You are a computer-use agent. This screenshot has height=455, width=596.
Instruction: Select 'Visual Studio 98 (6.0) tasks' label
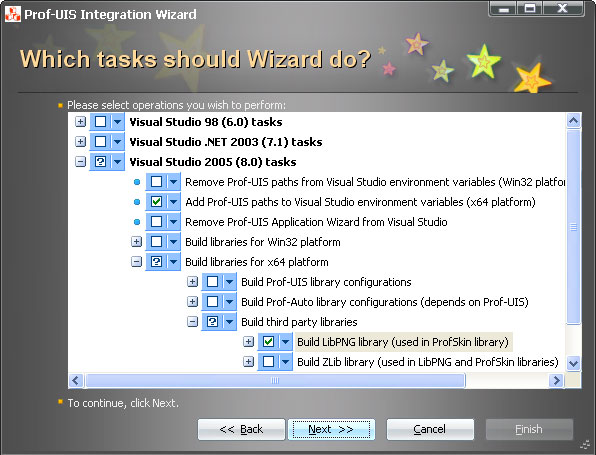coord(206,122)
